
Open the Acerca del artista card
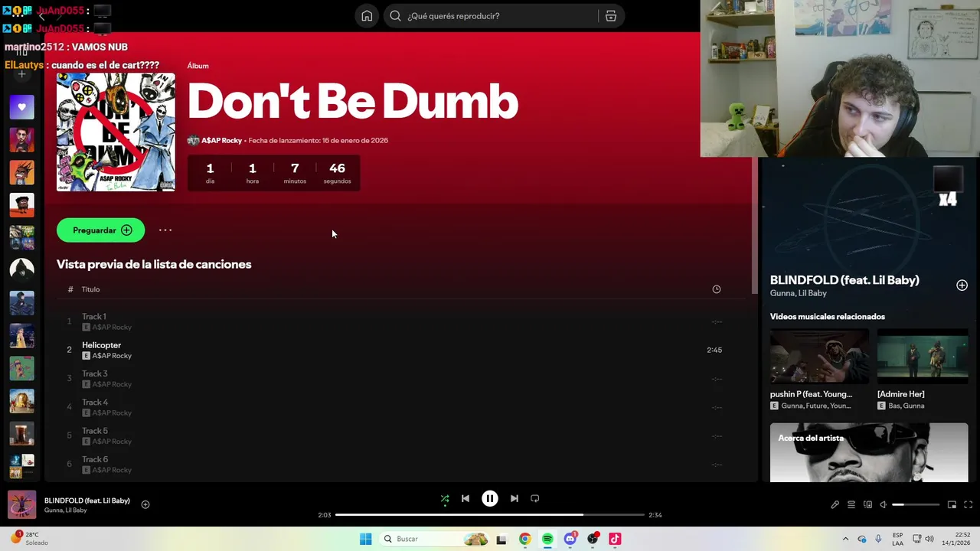coord(869,452)
